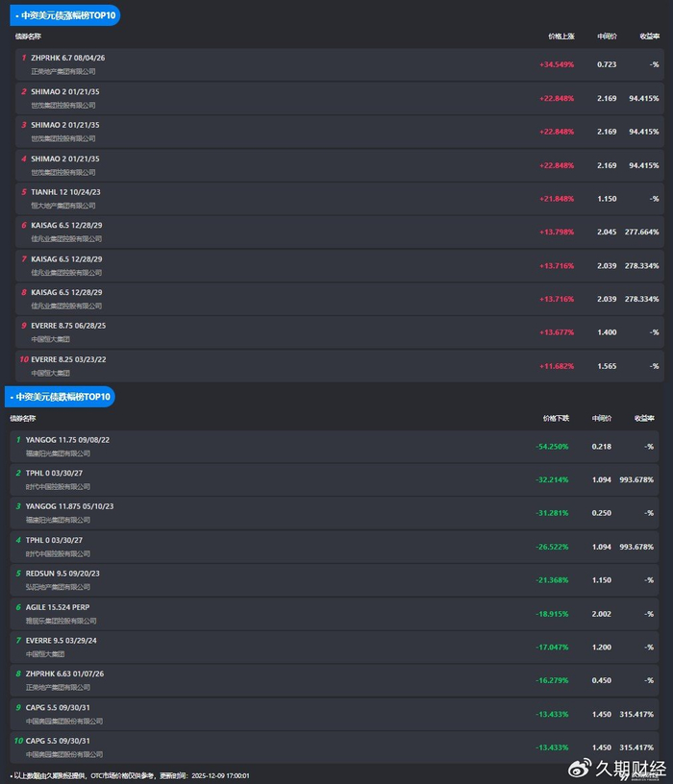Click the 价格下跌 column header
Image resolution: width=673 pixels, height=784 pixels.
click(555, 418)
